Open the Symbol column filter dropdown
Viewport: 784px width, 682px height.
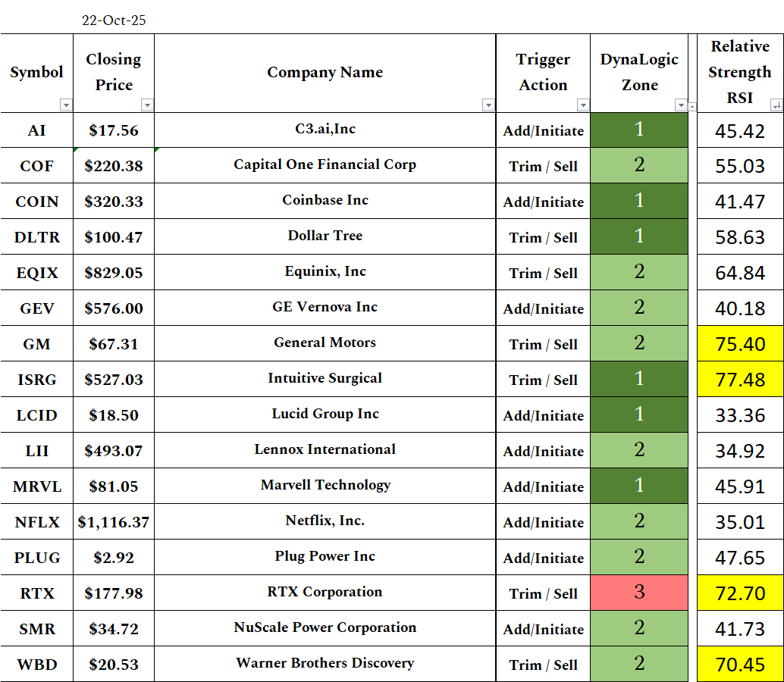[66, 105]
